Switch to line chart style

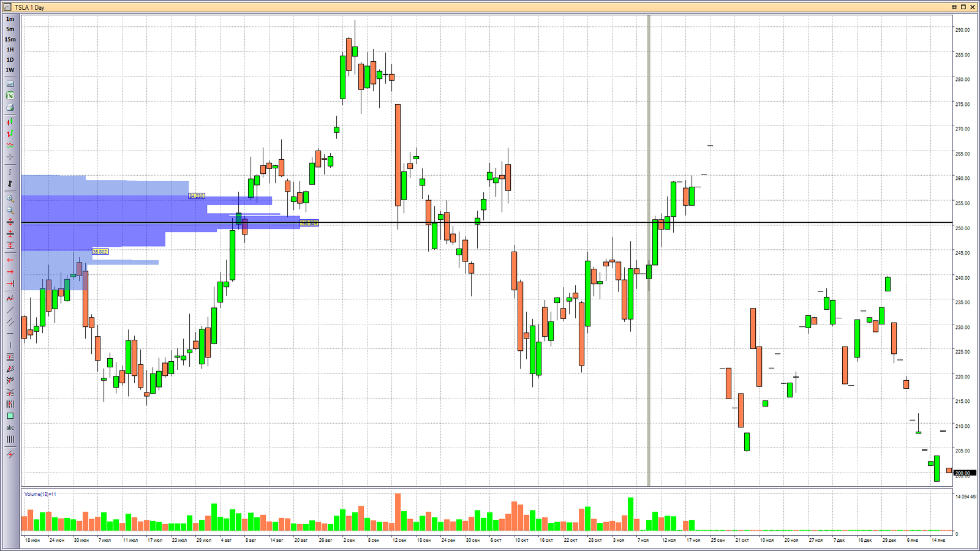click(10, 145)
